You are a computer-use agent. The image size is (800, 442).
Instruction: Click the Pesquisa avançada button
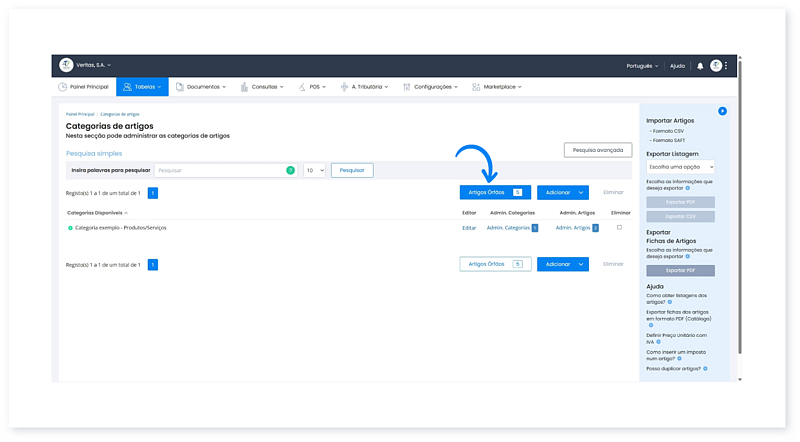(597, 150)
